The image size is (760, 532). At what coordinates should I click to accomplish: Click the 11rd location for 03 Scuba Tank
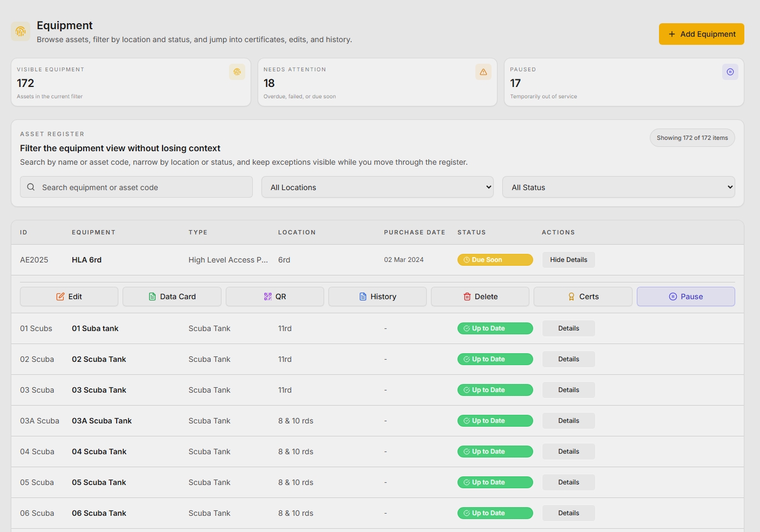285,390
